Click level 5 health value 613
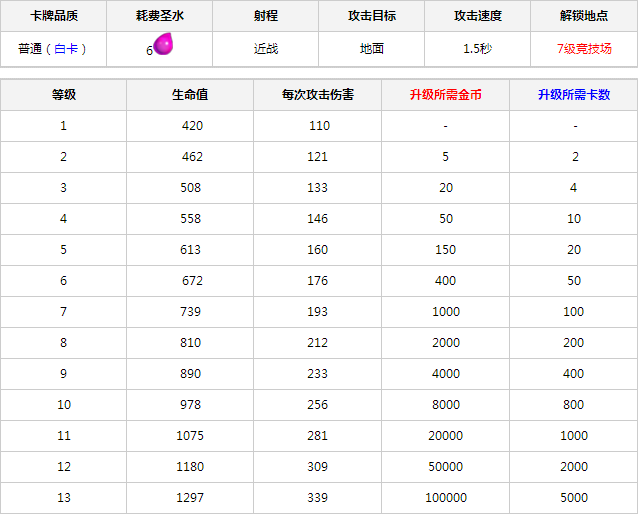 (190, 249)
